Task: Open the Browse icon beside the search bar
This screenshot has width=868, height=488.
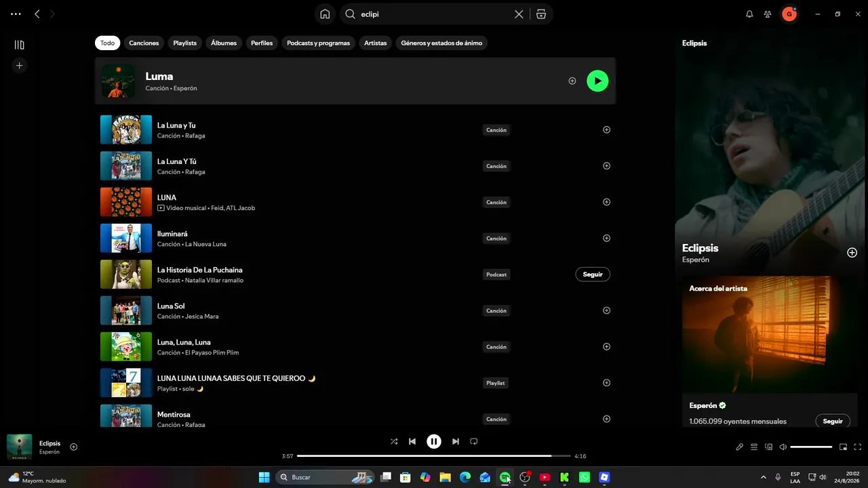Action: [541, 14]
